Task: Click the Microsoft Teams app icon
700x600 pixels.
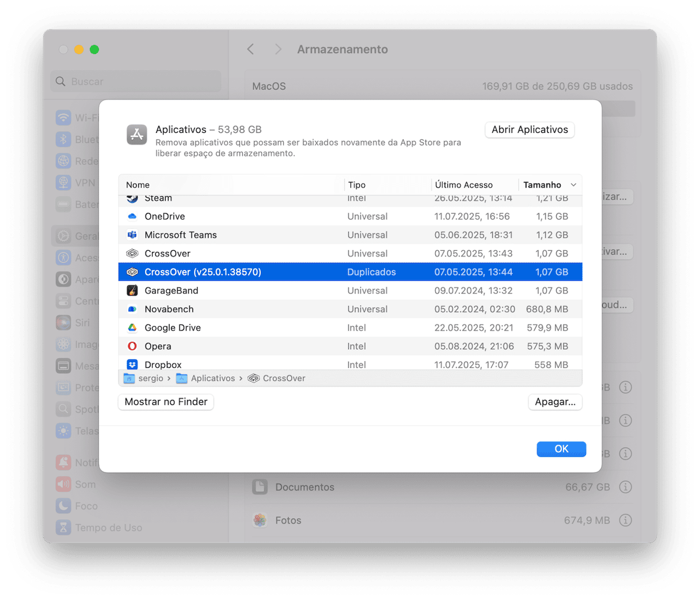Action: click(132, 235)
